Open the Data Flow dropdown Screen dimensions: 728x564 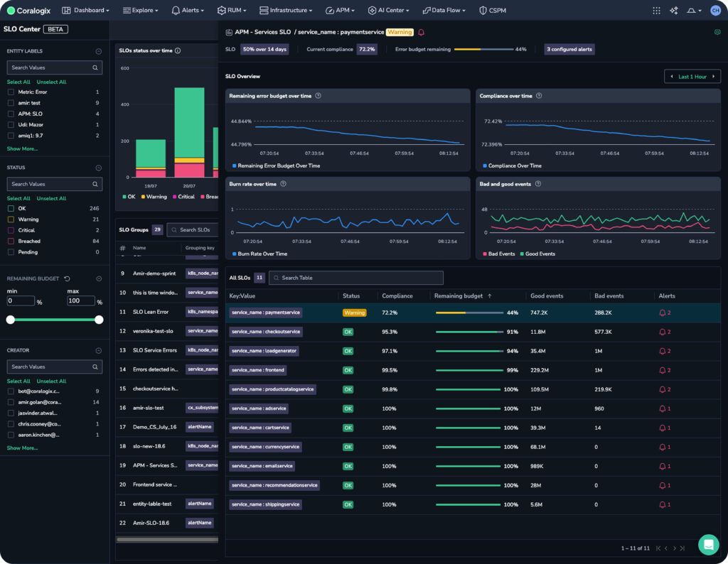(x=444, y=10)
